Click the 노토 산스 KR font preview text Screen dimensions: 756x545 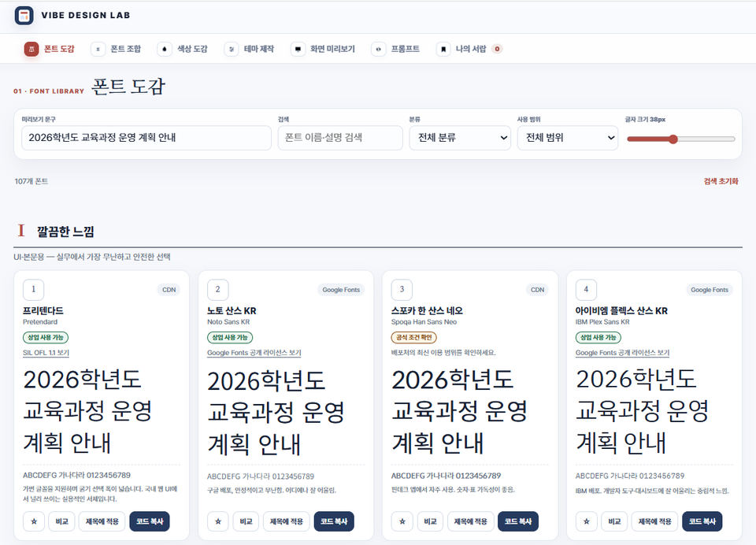[276, 413]
